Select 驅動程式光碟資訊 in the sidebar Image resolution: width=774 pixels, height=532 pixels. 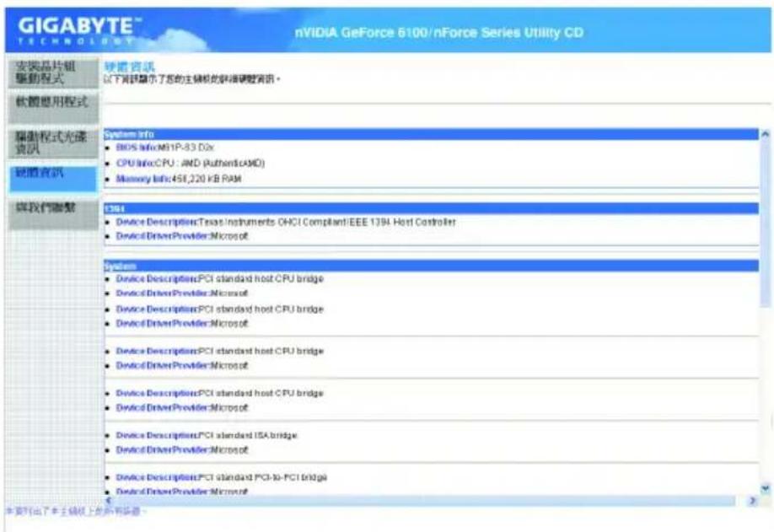53,142
